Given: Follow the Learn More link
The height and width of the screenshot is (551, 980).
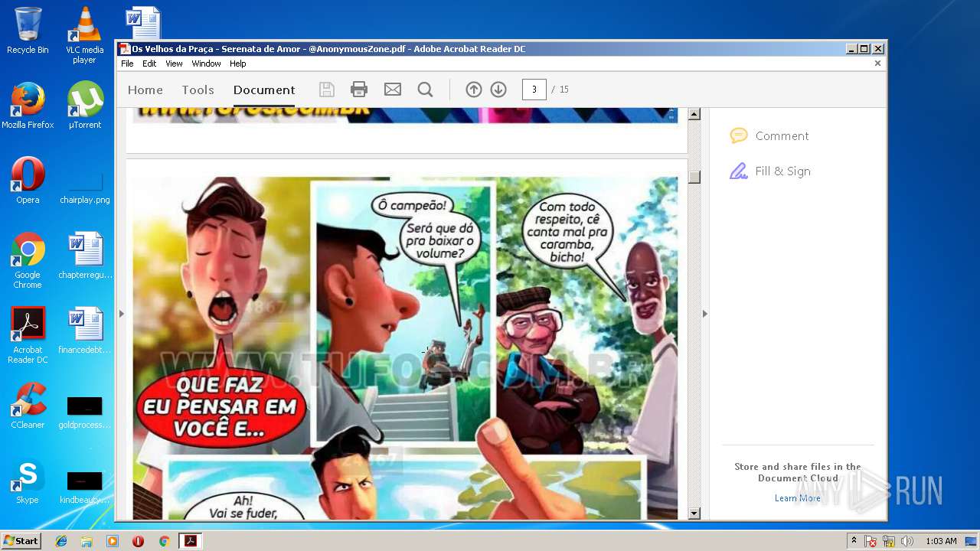Looking at the screenshot, I should point(797,498).
